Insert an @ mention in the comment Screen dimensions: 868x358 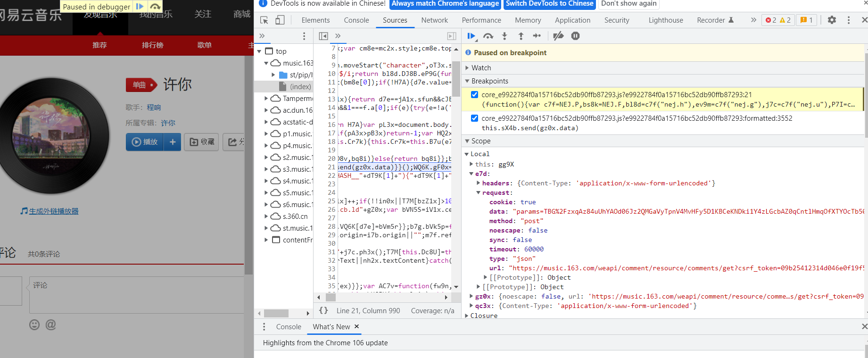50,325
